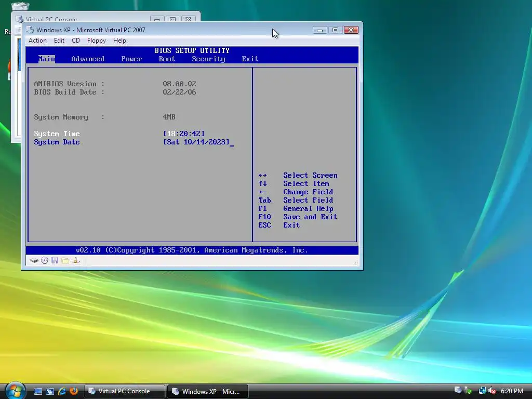Click the floppy disk icon in Virtual PC status bar
Screen dimensions: 532x399
point(55,261)
